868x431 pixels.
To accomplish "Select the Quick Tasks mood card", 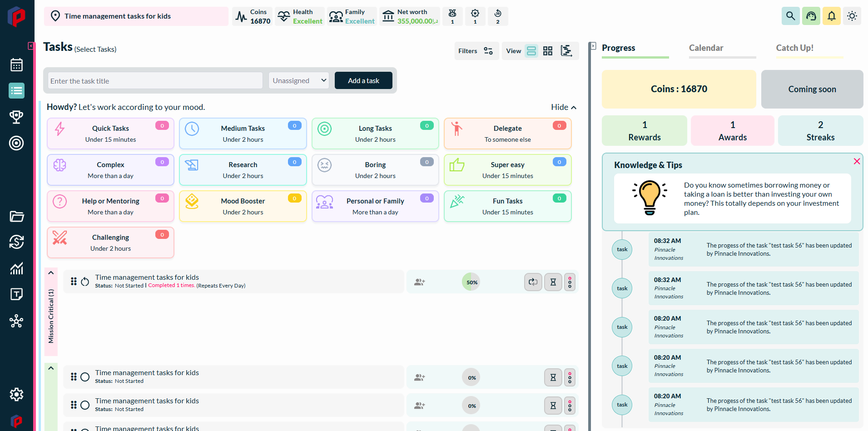I will pyautogui.click(x=110, y=134).
